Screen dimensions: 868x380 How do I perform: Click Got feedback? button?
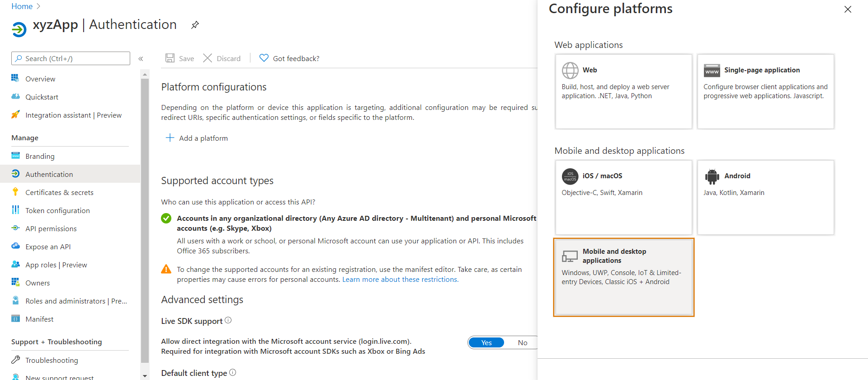pyautogui.click(x=289, y=58)
